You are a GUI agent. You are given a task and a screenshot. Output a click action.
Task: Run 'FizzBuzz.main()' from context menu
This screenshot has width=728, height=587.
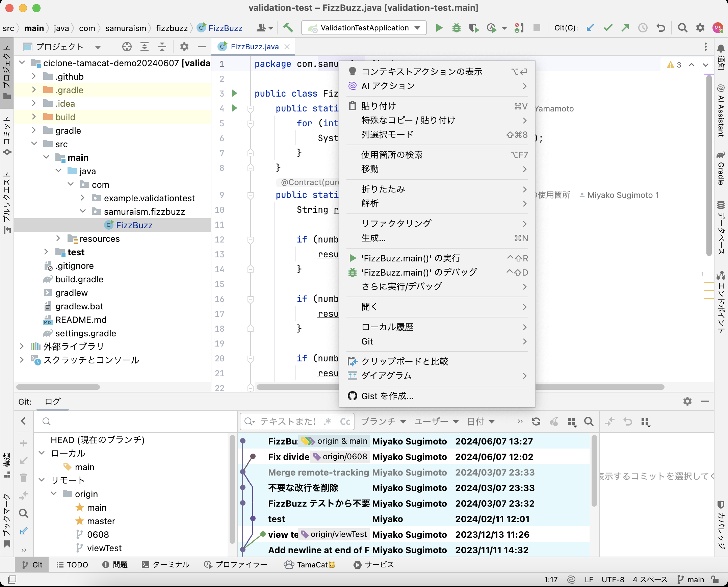click(437, 258)
